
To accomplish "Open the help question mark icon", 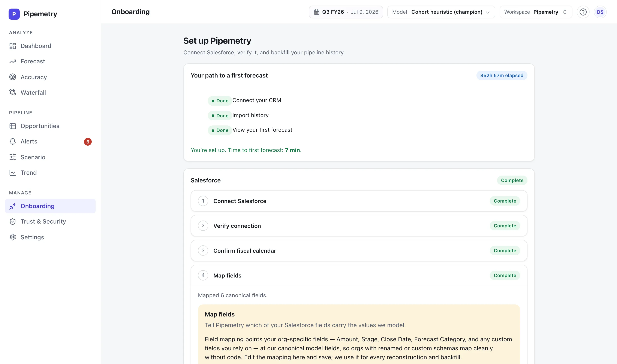I will tap(583, 12).
